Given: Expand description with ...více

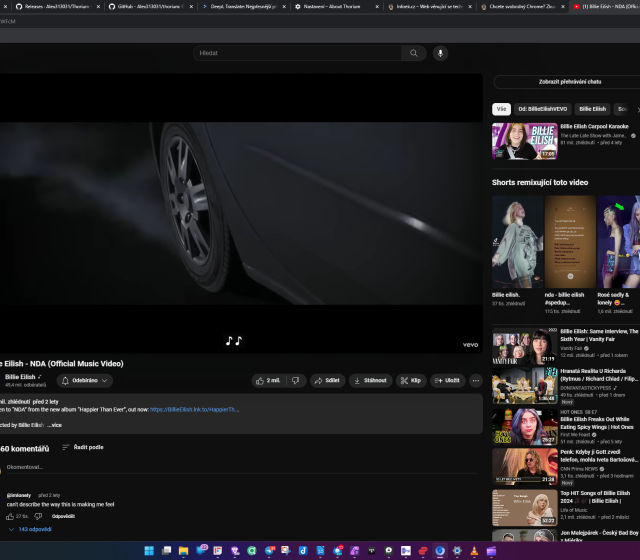Looking at the screenshot, I should coord(54,425).
